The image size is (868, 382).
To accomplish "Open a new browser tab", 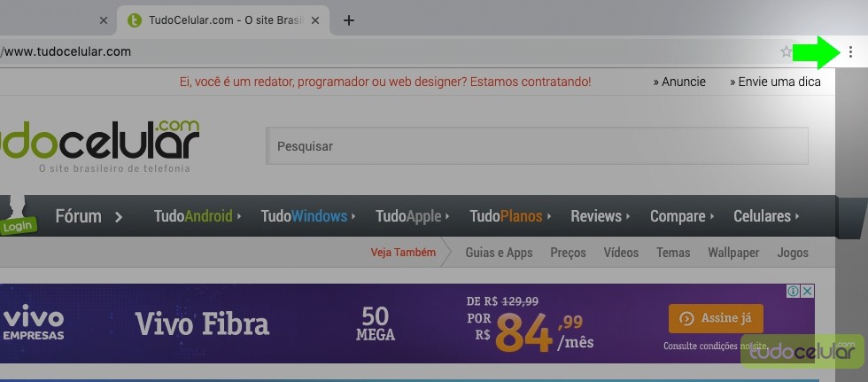I will [348, 20].
